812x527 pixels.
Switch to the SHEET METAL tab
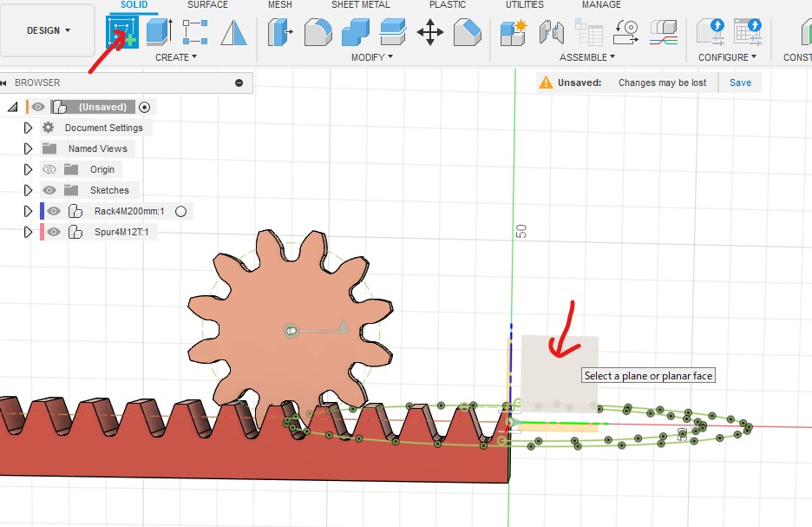[360, 5]
